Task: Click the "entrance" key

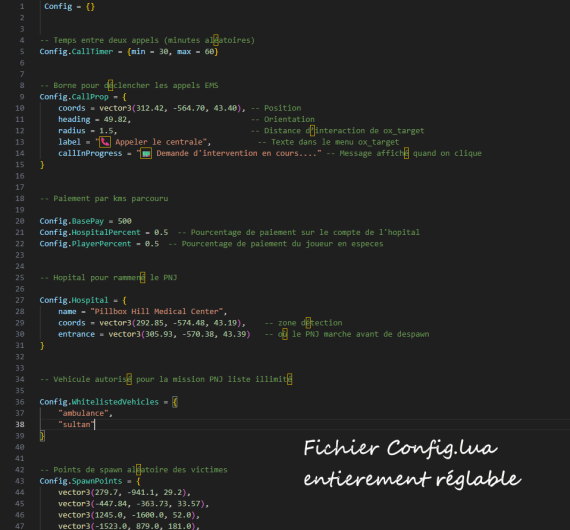Action: (76, 334)
